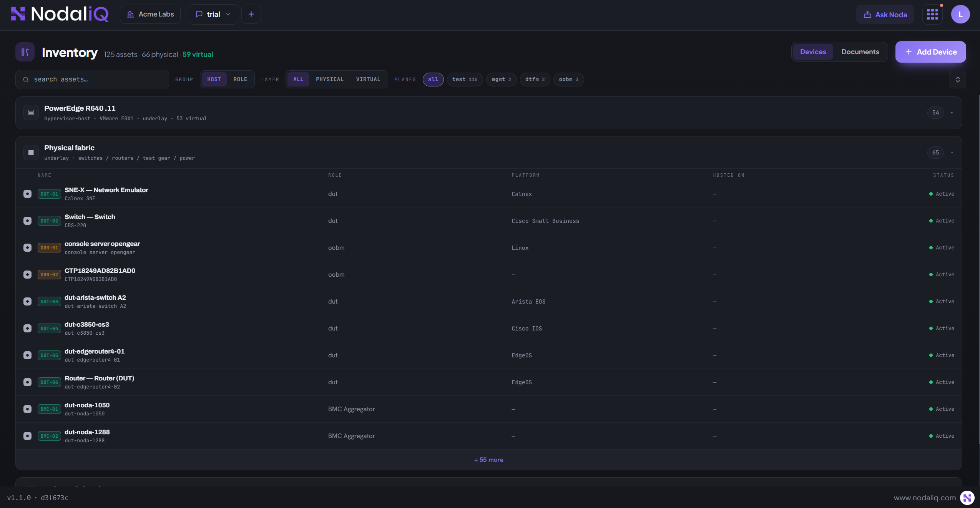Viewport: 980px width, 508px height.
Task: Click Arista EOS platform cell
Action: click(x=528, y=302)
